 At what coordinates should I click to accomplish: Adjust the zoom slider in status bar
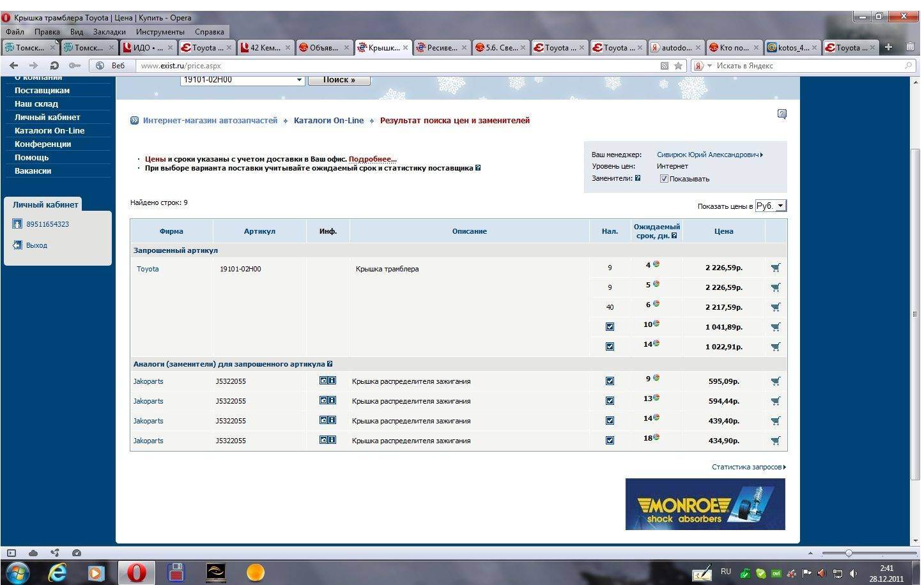(x=849, y=553)
